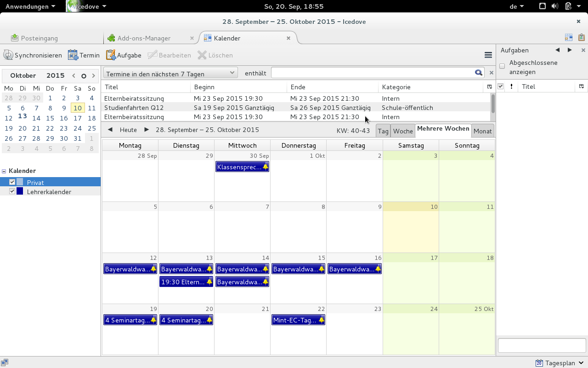This screenshot has height=368, width=588.
Task: Go to next month in mini calendar
Action: 94,75
